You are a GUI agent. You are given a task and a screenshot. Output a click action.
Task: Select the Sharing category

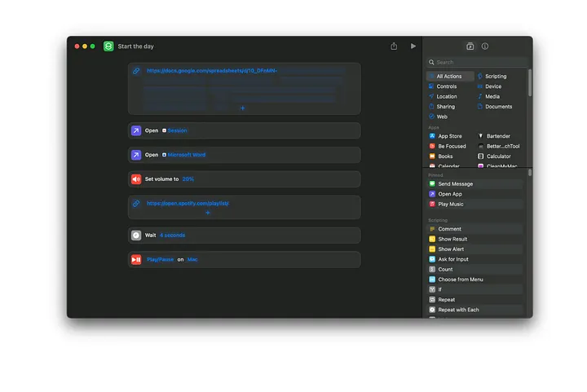tap(442, 106)
